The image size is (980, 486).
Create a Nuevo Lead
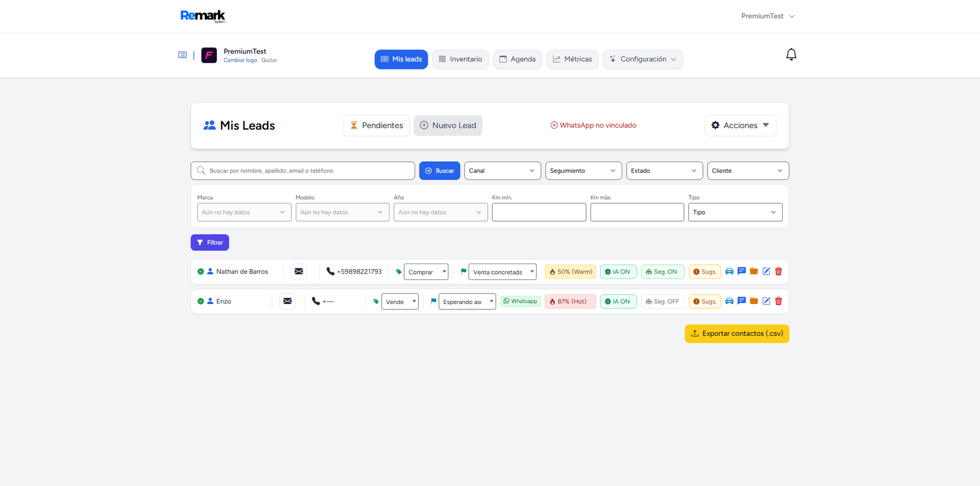tap(448, 126)
